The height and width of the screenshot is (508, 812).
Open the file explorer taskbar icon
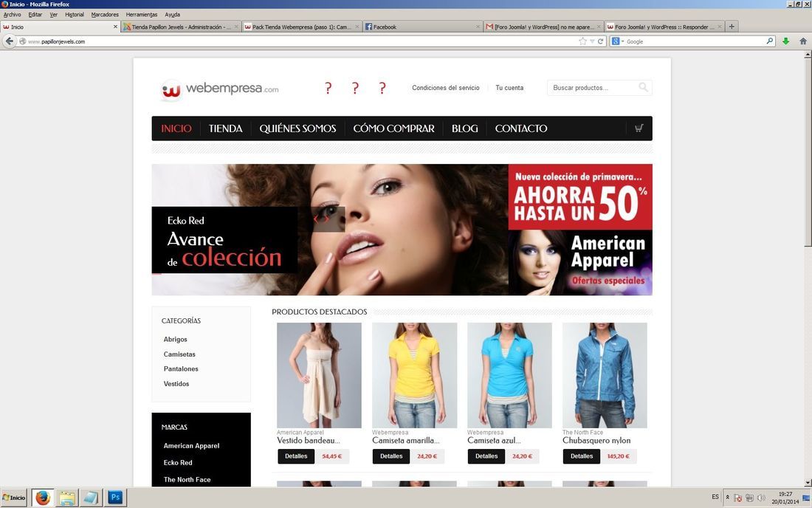click(66, 498)
